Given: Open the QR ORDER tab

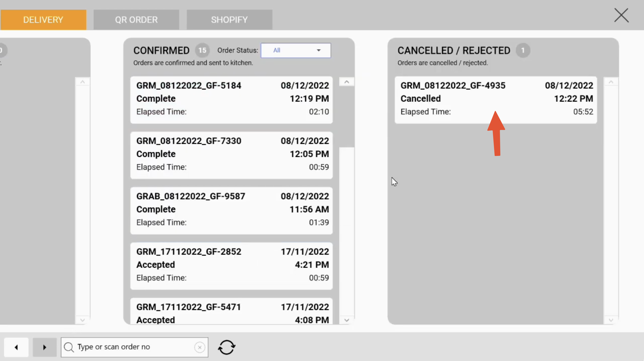Looking at the screenshot, I should (136, 20).
